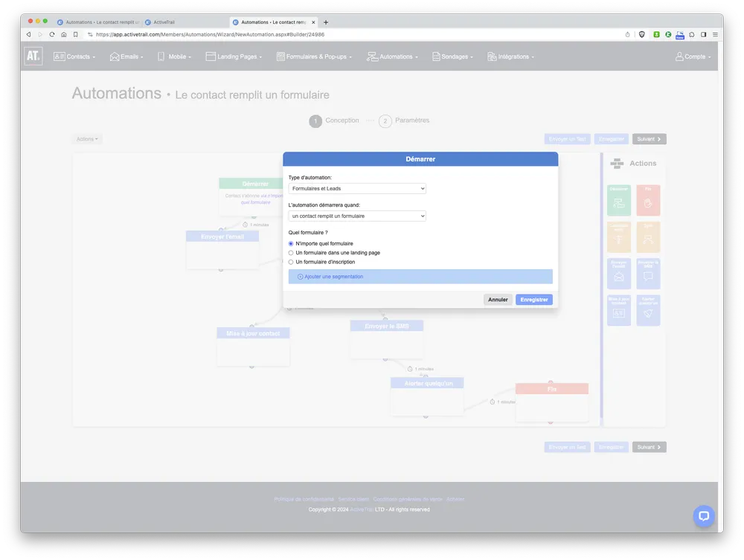The height and width of the screenshot is (560, 744).
Task: Select the Démarrer action icon
Action: click(618, 201)
